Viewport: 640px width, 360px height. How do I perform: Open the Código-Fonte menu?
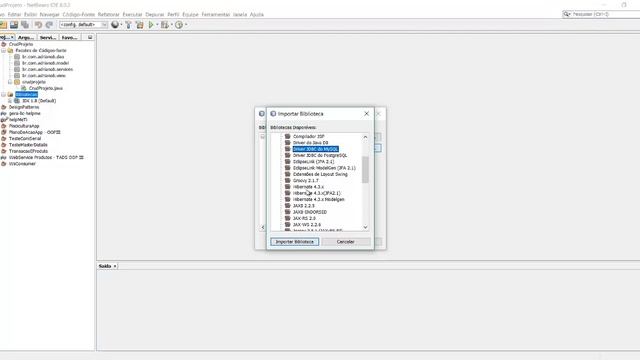coord(78,14)
